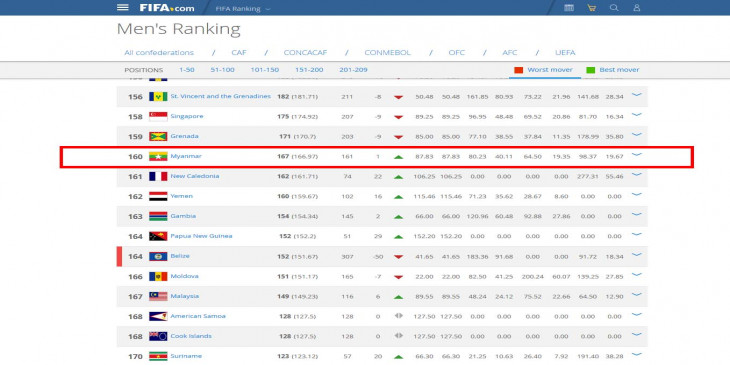This screenshot has height=365, width=730.
Task: Go to positions 151-200
Action: tap(309, 70)
